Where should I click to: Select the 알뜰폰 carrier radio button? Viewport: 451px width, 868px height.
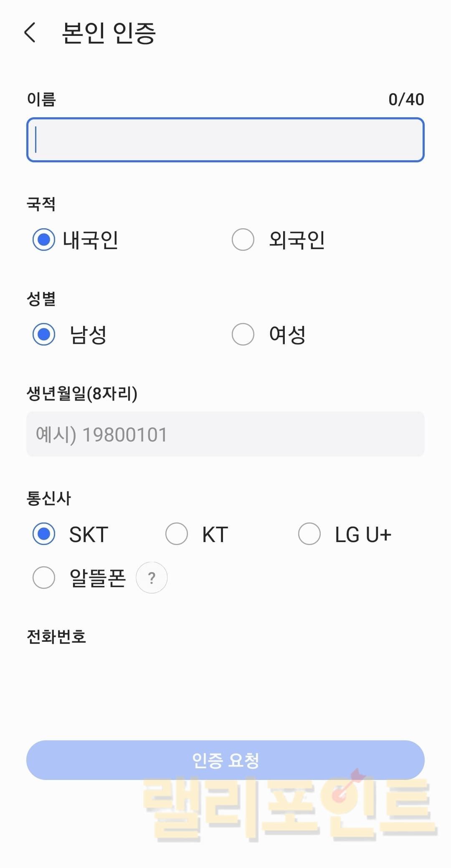[44, 578]
